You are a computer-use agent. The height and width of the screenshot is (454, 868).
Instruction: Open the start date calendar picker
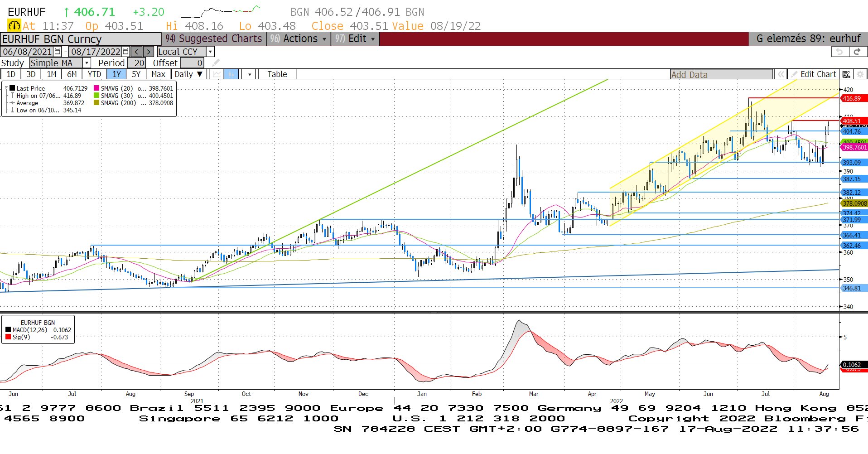point(58,52)
